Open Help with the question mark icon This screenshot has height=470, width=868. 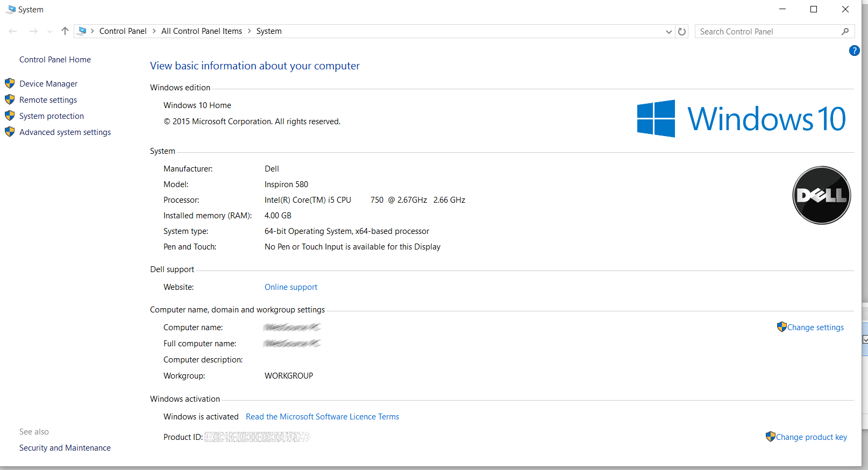(854, 51)
